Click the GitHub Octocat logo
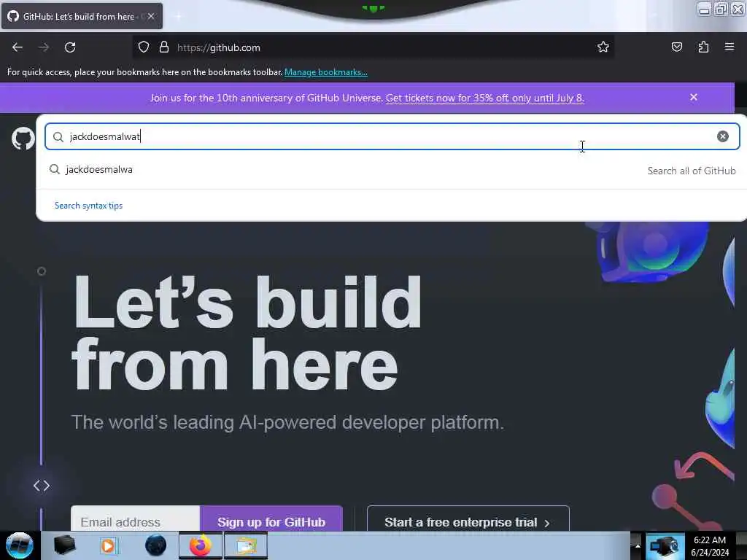This screenshot has width=747, height=560. point(23,139)
